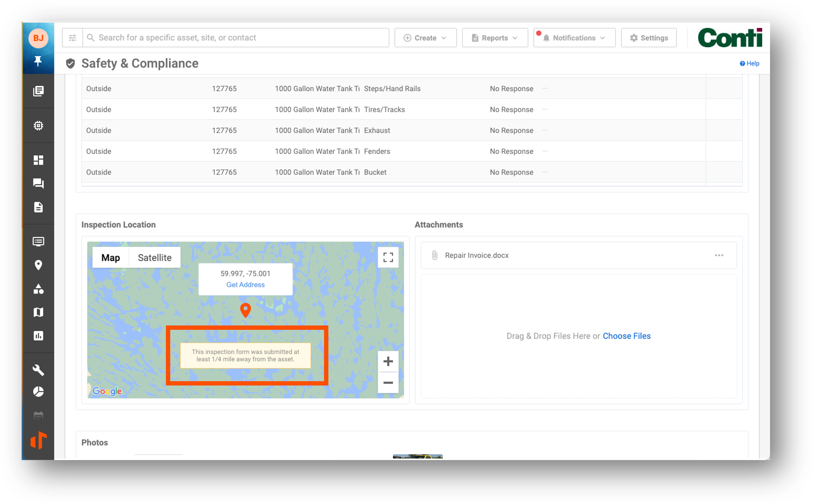Click the photo thumbnail in Photos section
The width and height of the screenshot is (814, 504).
418,456
